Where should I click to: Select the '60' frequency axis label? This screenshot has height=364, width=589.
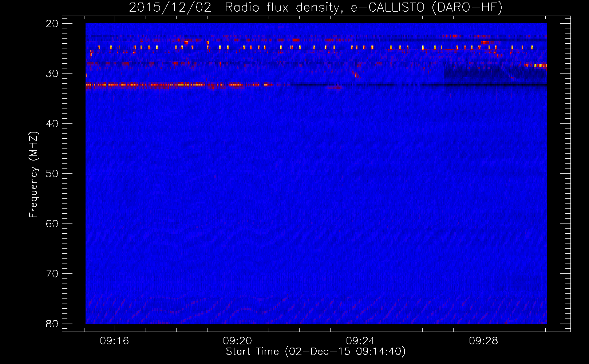(52, 223)
